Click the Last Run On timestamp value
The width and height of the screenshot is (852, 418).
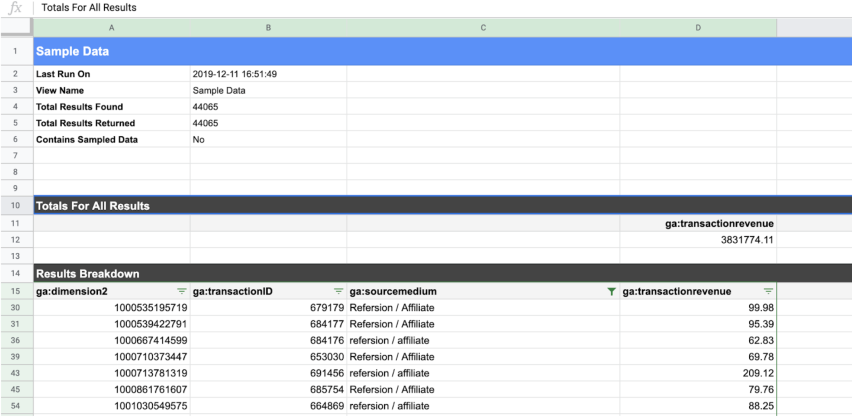point(235,74)
